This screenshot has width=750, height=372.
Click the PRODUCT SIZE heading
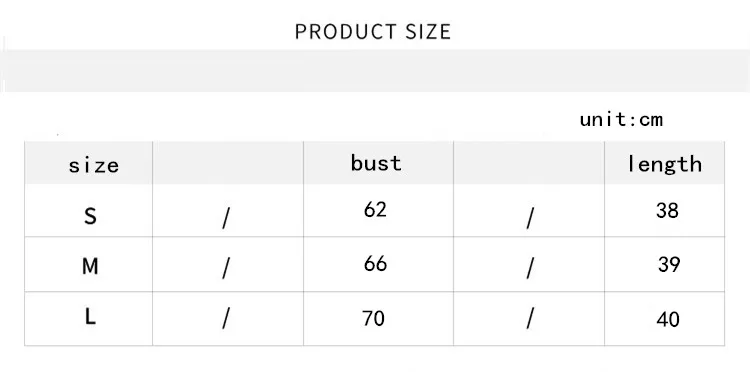pyautogui.click(x=373, y=32)
